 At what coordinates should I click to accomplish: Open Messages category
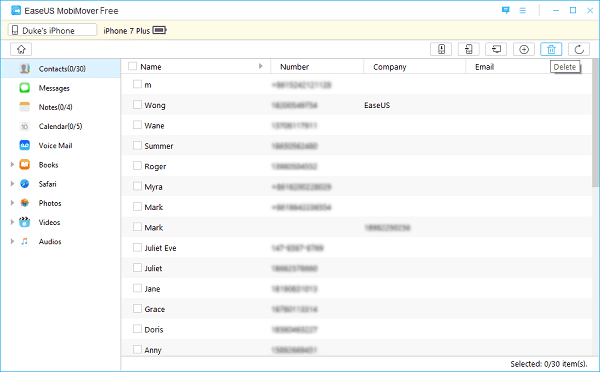[x=54, y=88]
